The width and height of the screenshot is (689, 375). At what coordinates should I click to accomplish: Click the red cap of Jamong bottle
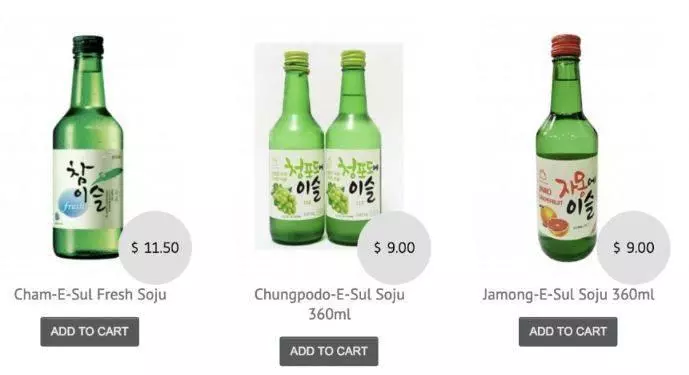(x=566, y=46)
